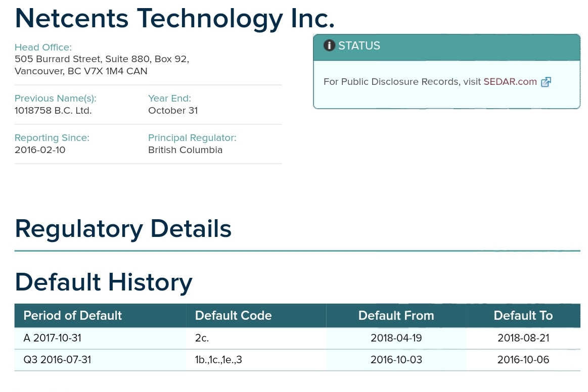
Task: Click the default code 1b.,1c.,1e.,3 entry
Action: 218,359
